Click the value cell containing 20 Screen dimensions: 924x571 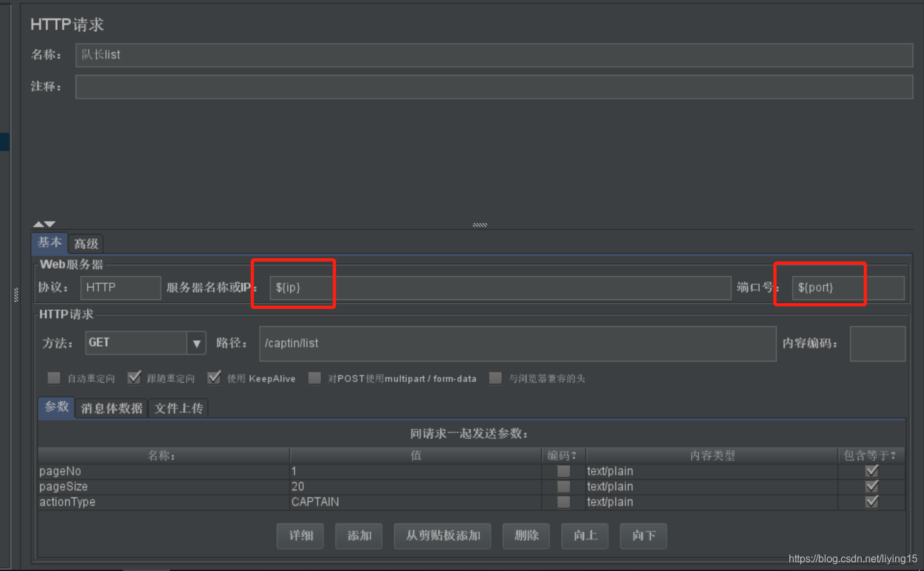click(416, 486)
